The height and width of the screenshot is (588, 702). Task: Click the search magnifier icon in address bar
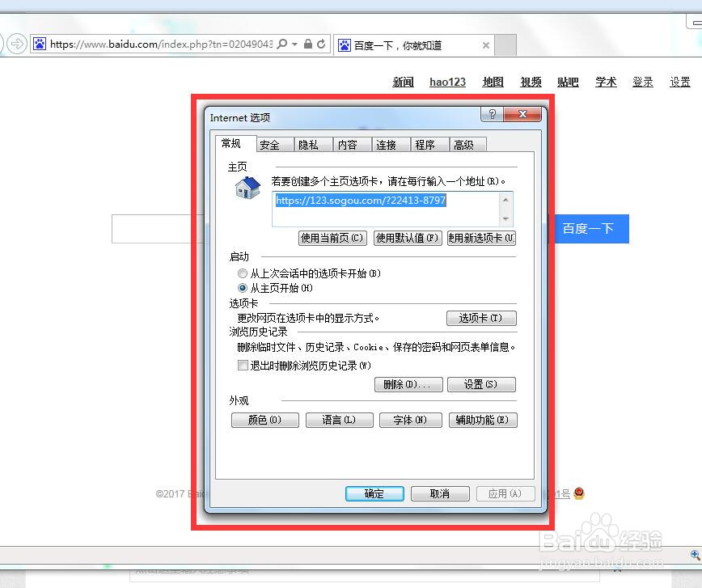(282, 44)
